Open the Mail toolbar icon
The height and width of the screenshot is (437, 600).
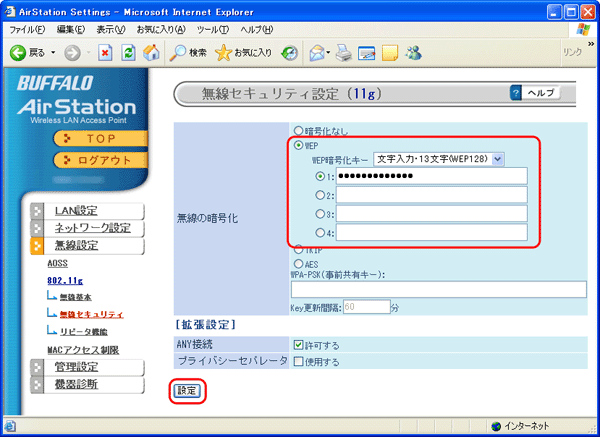click(x=318, y=52)
